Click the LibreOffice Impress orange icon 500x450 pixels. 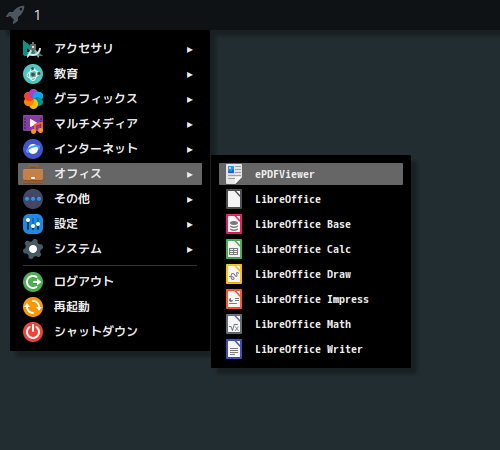coord(234,299)
